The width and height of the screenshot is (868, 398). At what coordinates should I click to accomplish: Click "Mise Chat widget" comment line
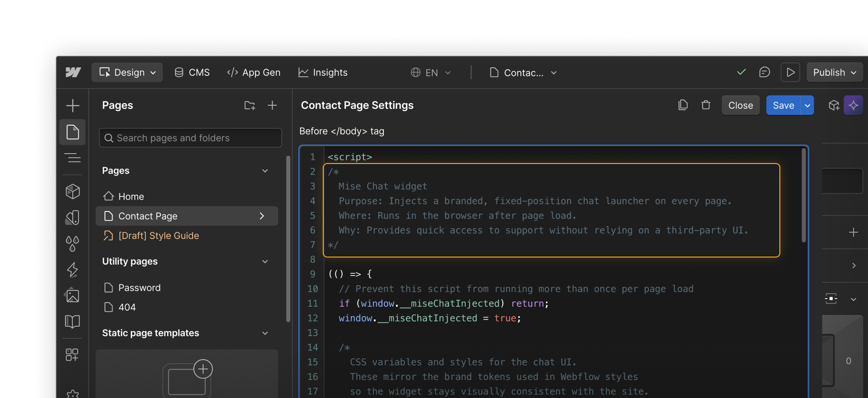coord(382,186)
